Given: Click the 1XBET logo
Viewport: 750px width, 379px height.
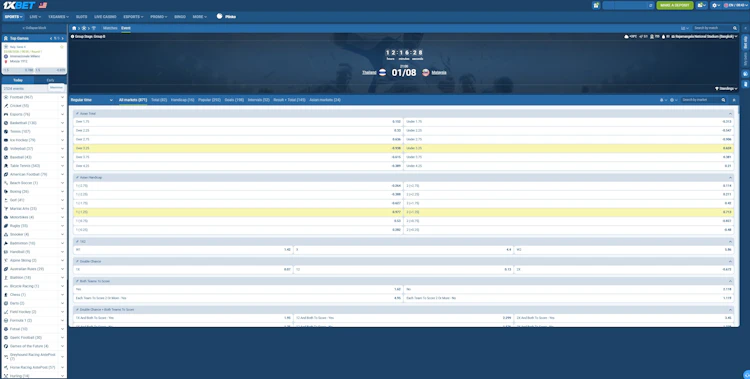Looking at the screenshot, I should click(x=19, y=5).
